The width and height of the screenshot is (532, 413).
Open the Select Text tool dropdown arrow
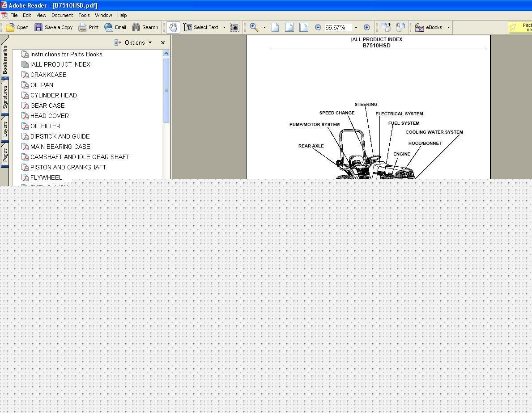tap(224, 27)
